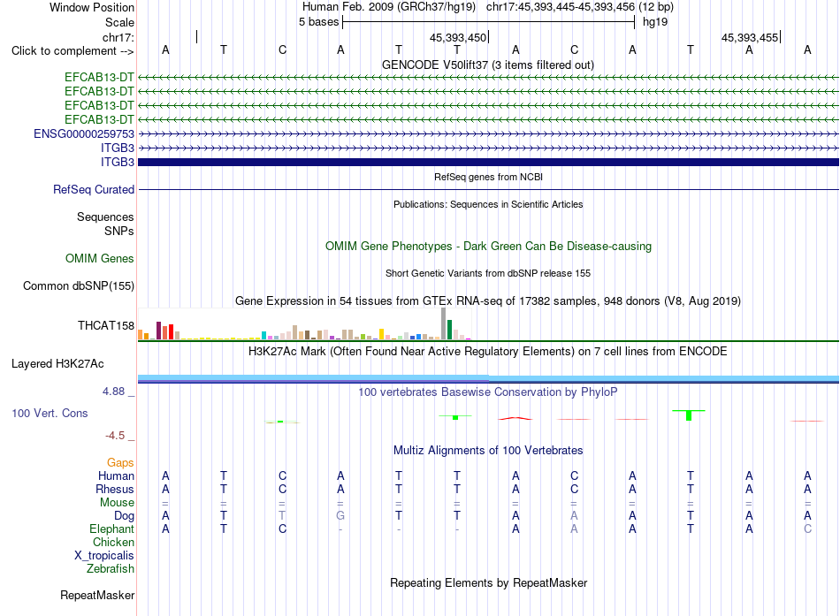Click the Sequences track label

[x=105, y=217]
